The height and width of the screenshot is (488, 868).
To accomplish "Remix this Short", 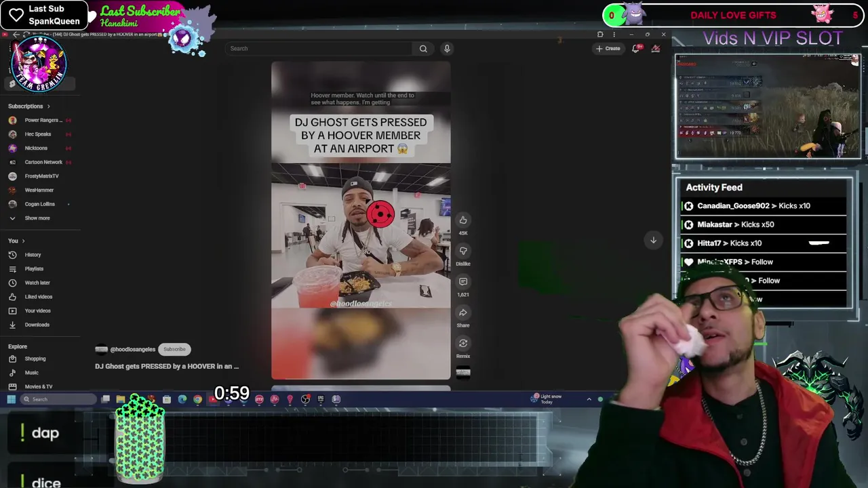I will pyautogui.click(x=463, y=343).
